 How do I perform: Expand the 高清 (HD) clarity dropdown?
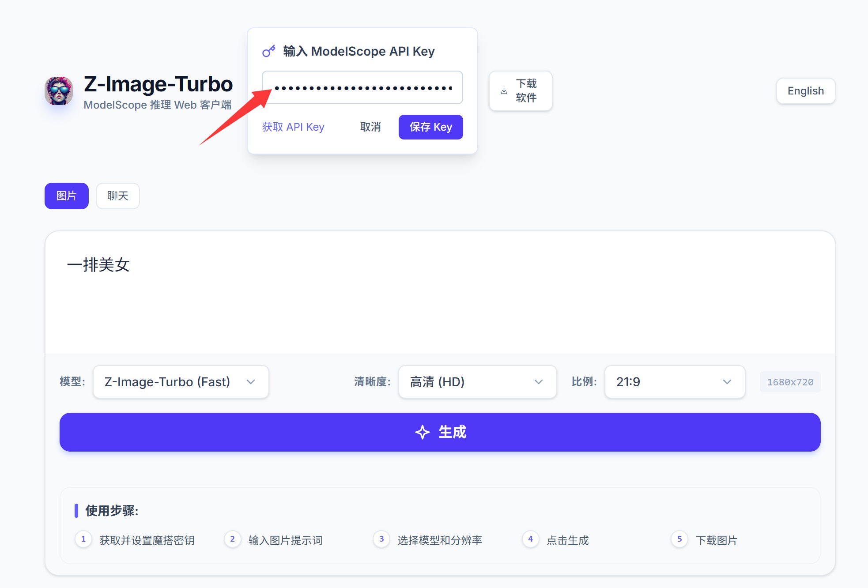[477, 382]
